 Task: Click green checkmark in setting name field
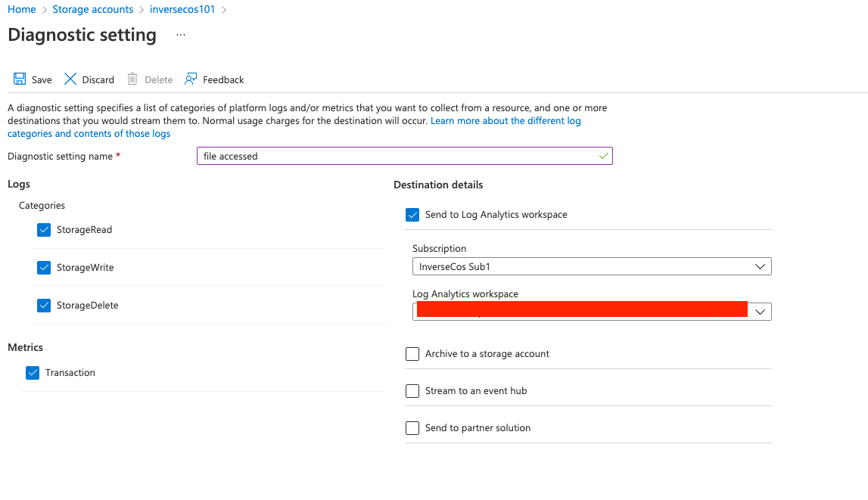[x=603, y=156]
